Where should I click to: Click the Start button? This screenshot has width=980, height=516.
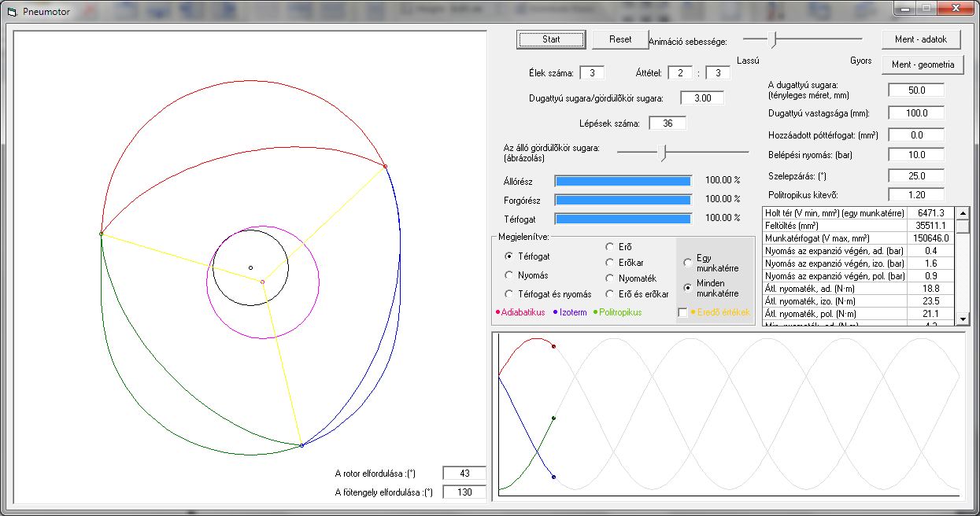pos(551,39)
